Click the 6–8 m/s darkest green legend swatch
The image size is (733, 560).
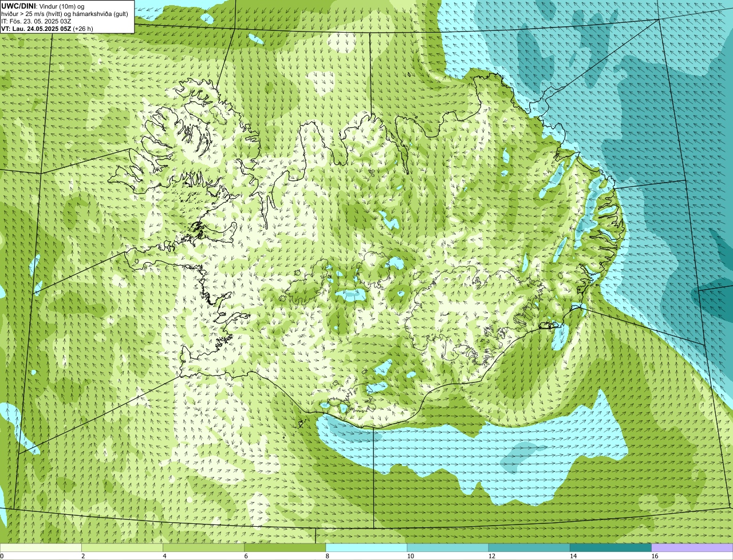click(x=285, y=547)
